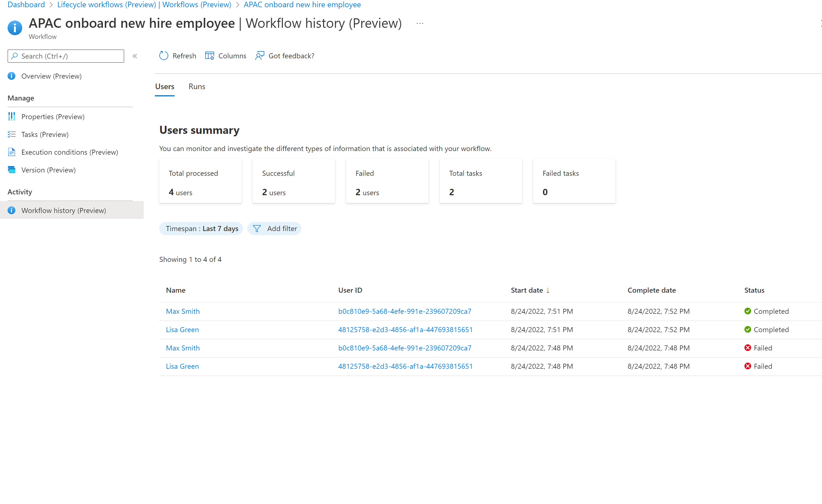Click the collapse sidebar chevron button
The height and width of the screenshot is (504, 822).
point(135,56)
